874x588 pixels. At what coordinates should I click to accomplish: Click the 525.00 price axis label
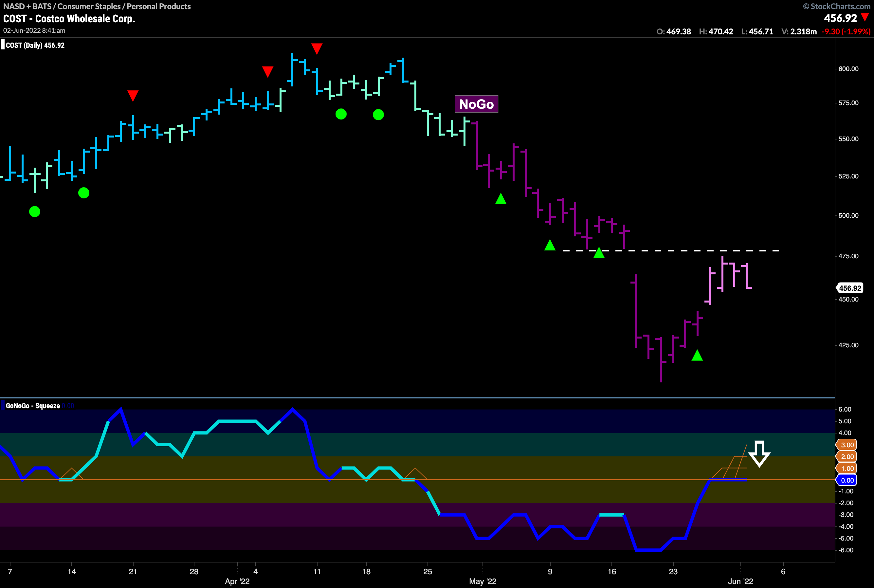pyautogui.click(x=848, y=176)
